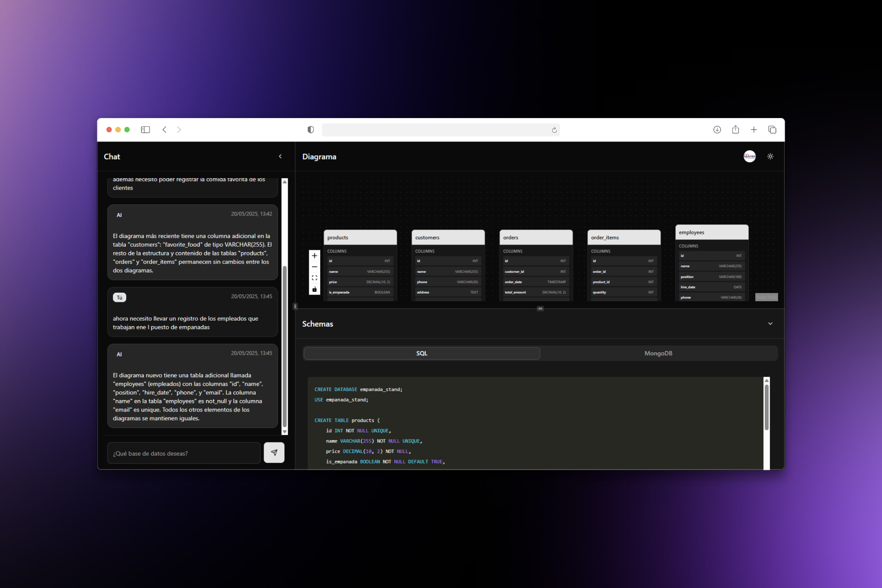Go back in browser history

coord(164,130)
